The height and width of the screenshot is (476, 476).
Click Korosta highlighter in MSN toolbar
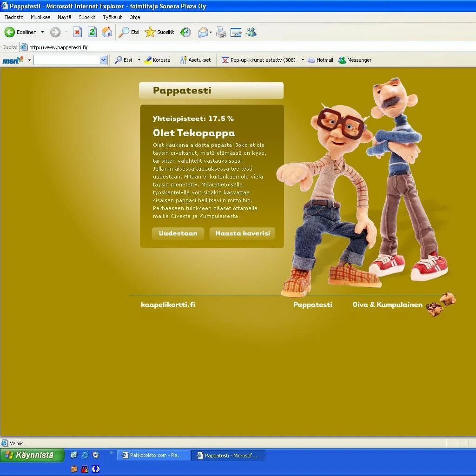click(157, 60)
